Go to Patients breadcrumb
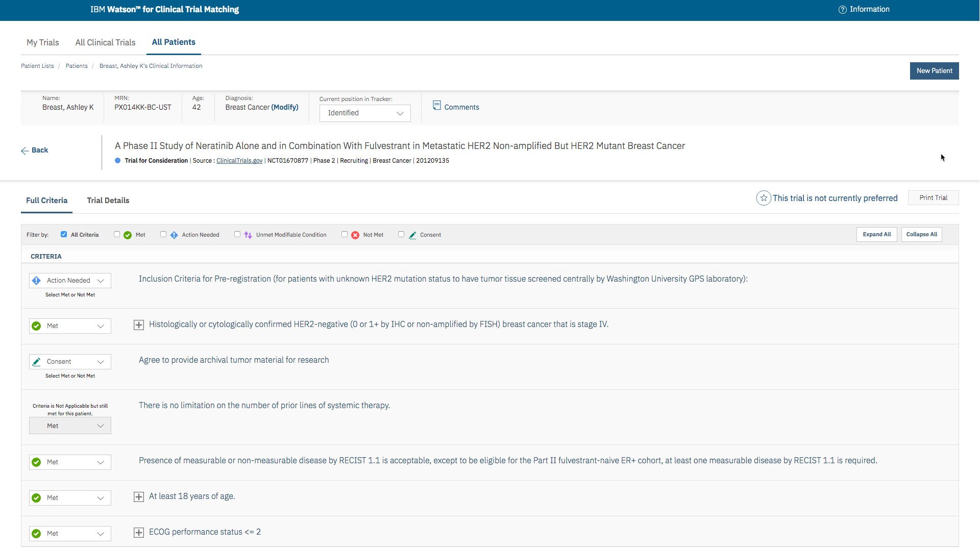Viewport: 980px width, 551px height. 77,66
